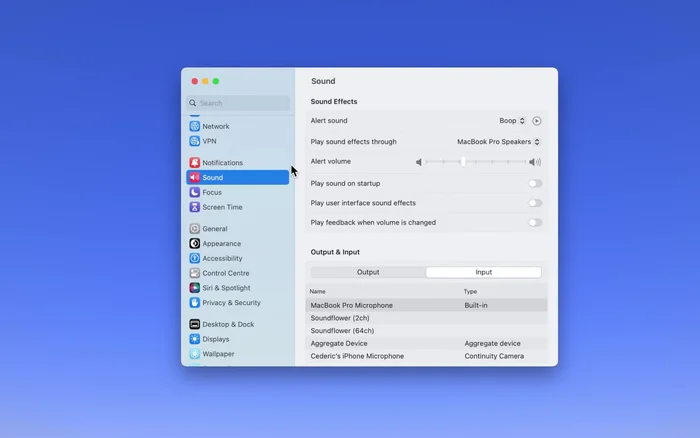Open the MacBook Pro Speakers dropdown
Image resolution: width=700 pixels, height=438 pixels.
tap(498, 142)
